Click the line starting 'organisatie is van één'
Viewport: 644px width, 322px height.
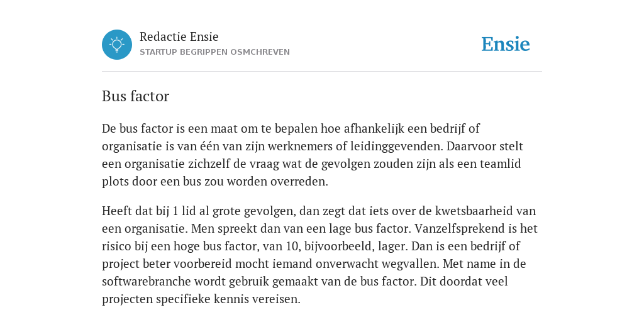click(x=313, y=146)
